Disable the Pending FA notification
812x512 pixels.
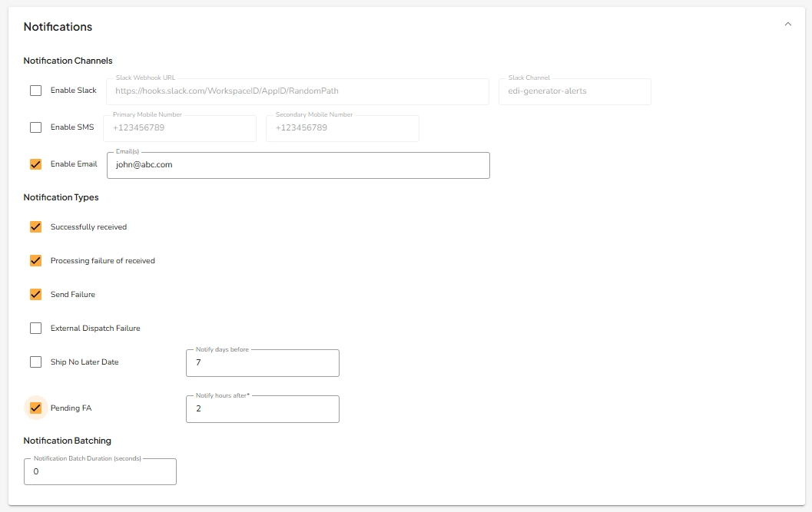click(x=35, y=408)
